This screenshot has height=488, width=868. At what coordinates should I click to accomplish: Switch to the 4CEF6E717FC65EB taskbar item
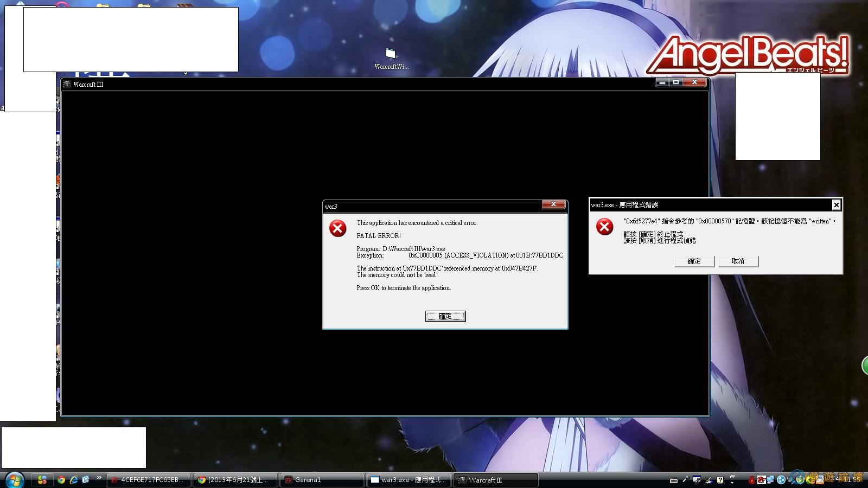pos(148,480)
